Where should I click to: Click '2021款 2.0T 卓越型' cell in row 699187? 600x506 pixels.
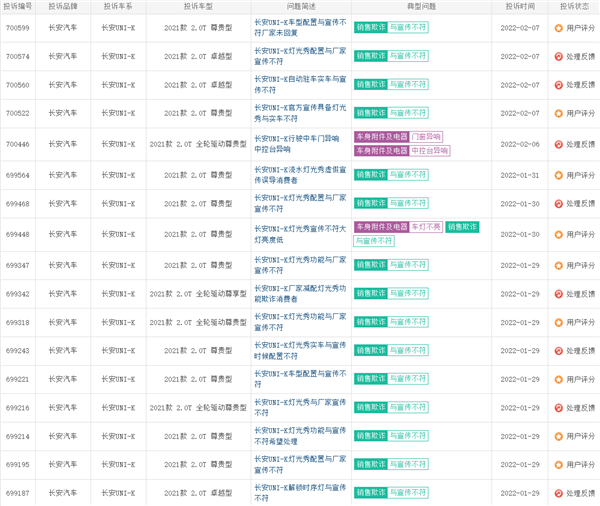pos(198,493)
